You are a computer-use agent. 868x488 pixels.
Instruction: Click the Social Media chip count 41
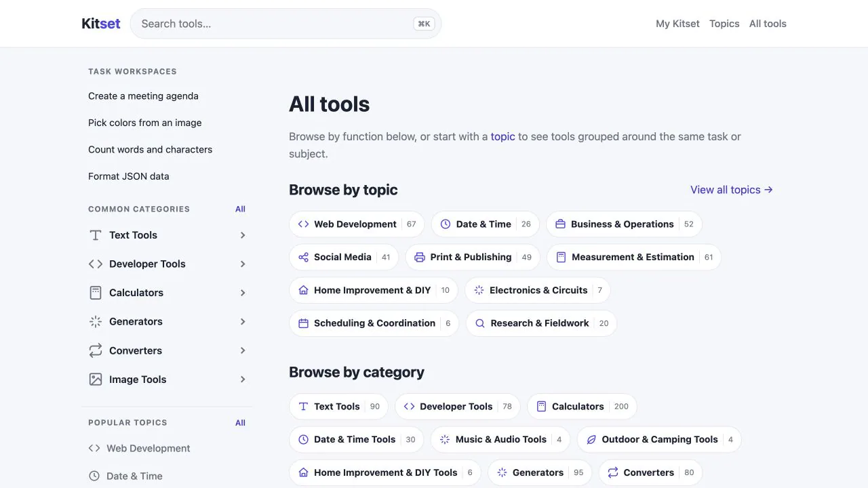[x=386, y=258]
